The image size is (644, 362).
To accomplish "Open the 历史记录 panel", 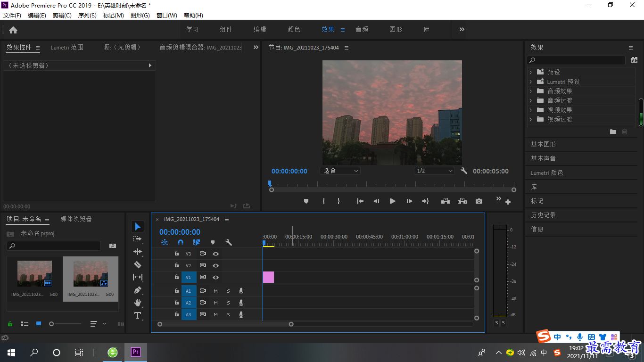I will coord(544,215).
